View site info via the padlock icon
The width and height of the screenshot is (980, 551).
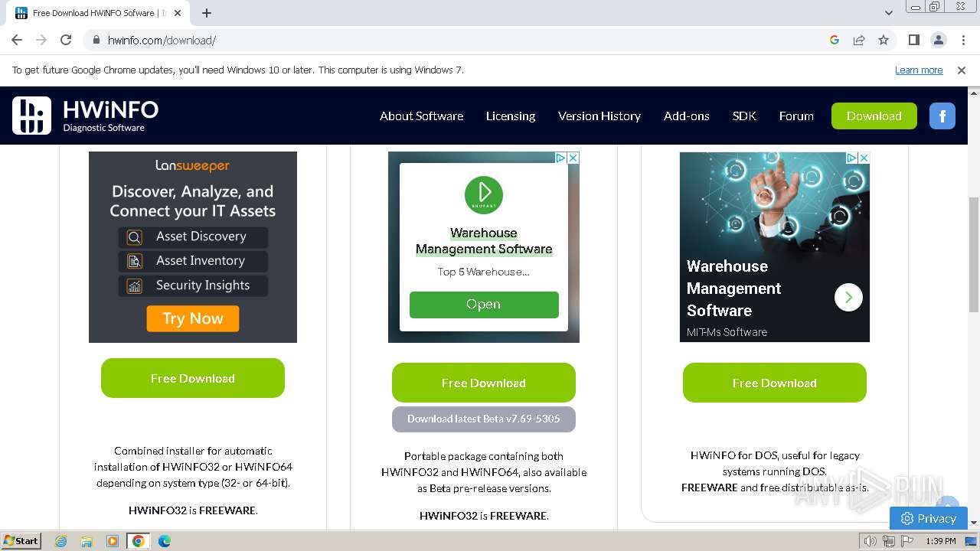96,40
